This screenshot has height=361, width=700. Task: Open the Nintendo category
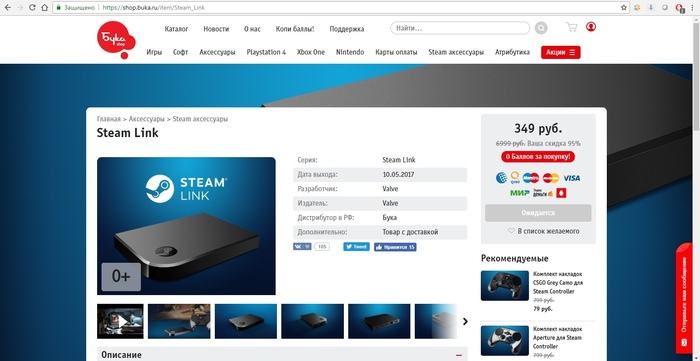tap(350, 52)
